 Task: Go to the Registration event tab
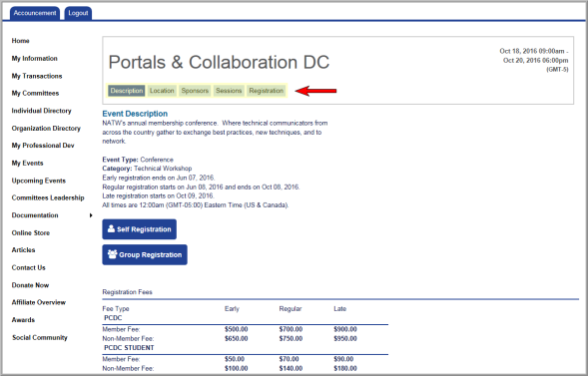[x=267, y=91]
